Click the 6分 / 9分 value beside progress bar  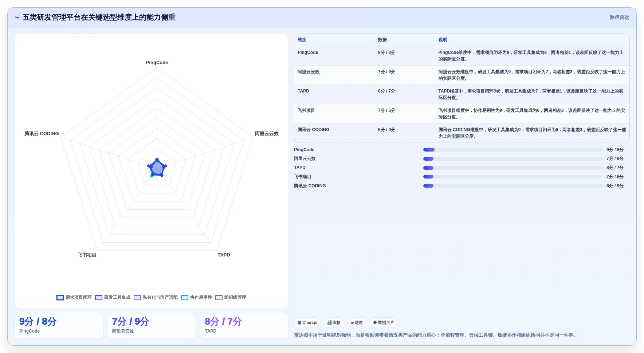pos(615,186)
